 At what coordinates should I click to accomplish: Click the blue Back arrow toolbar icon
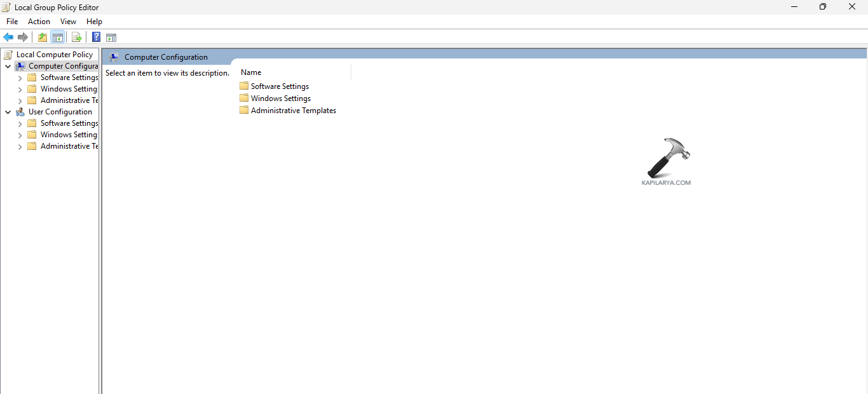(8, 37)
